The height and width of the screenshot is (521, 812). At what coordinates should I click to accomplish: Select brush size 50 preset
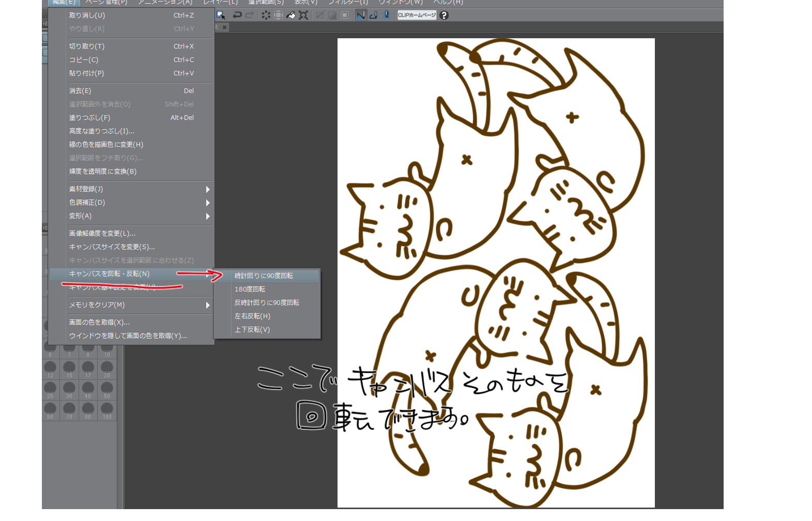pyautogui.click(x=107, y=389)
